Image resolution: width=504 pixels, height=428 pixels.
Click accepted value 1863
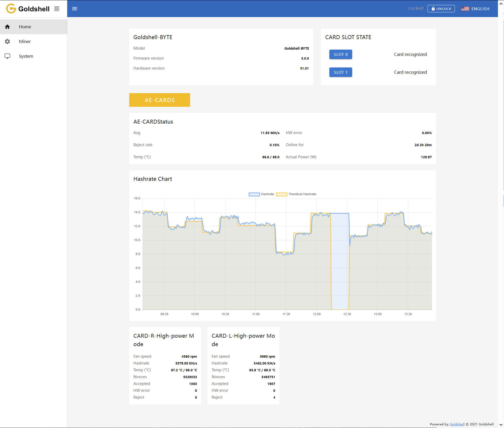pos(193,384)
